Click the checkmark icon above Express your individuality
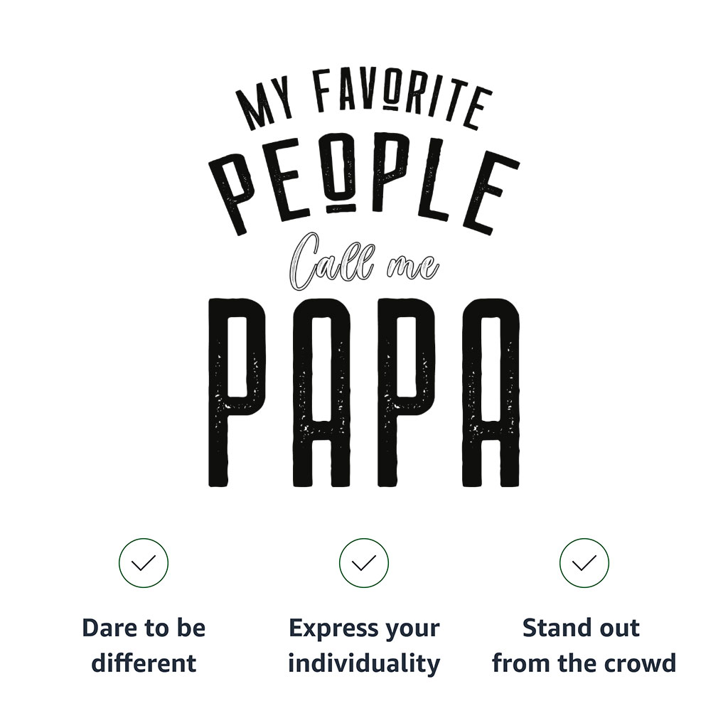This screenshot has width=728, height=728. pos(363,563)
